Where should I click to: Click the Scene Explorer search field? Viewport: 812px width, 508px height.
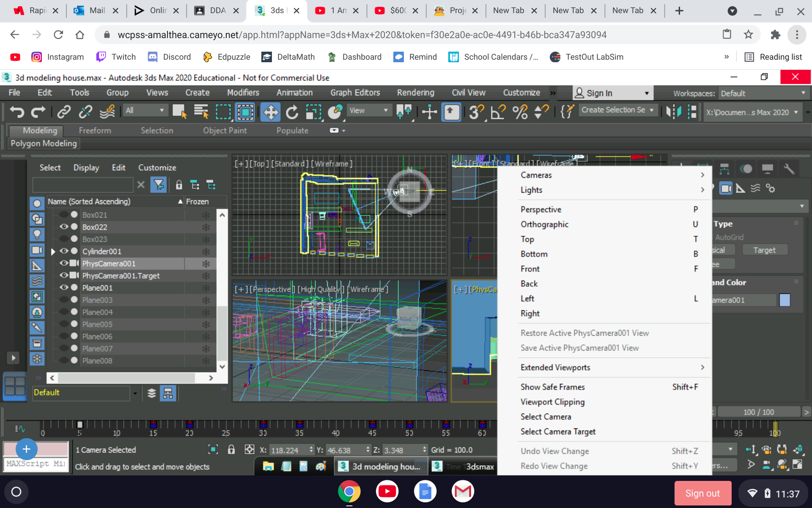(x=83, y=185)
